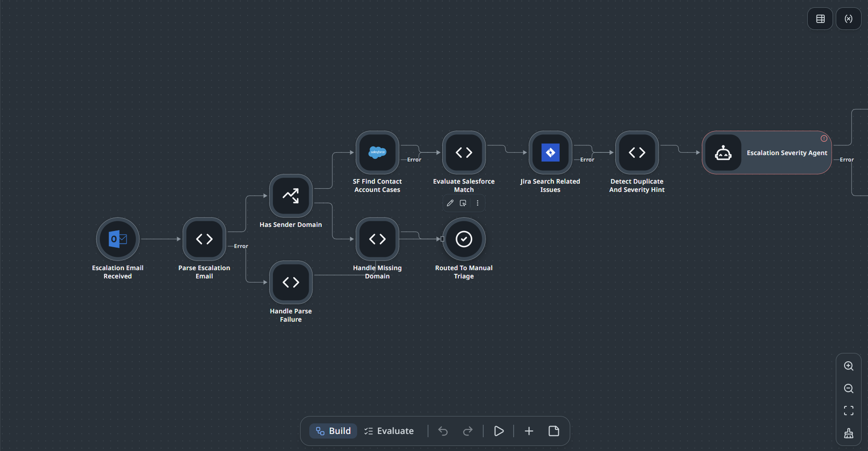Select the Handle Missing Domain code node
Image resolution: width=868 pixels, height=451 pixels.
tap(377, 239)
